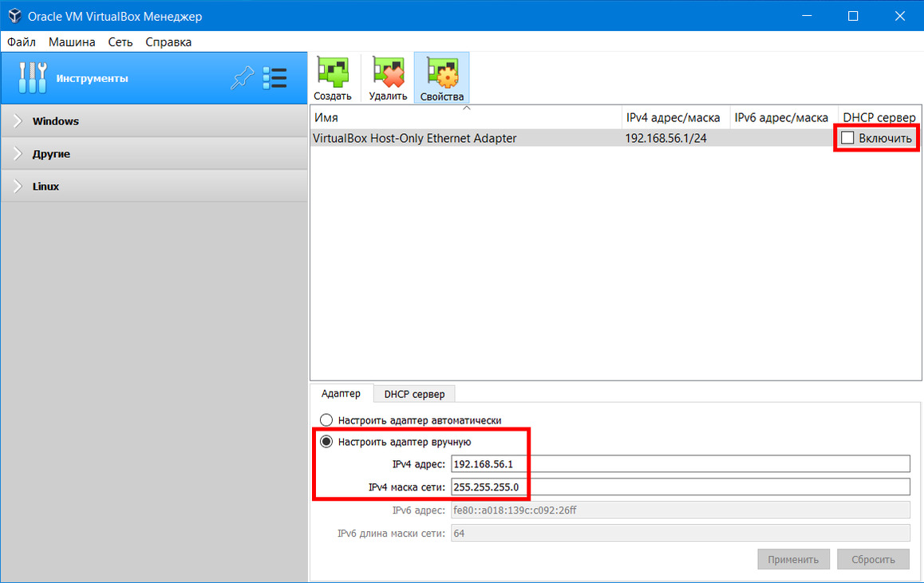Select the Инструменты tools icon
The height and width of the screenshot is (583, 924).
coord(33,77)
